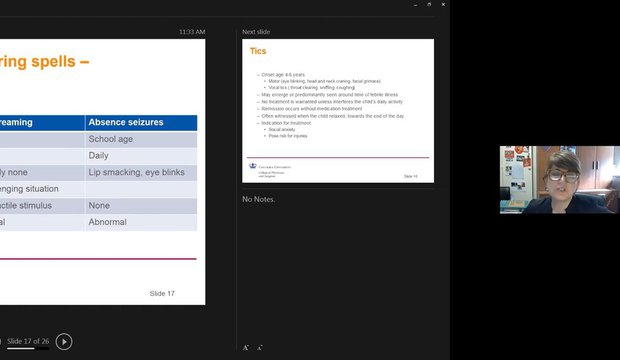Click the 'Absence seizures' table header
This screenshot has height=360, width=620.
click(141, 123)
